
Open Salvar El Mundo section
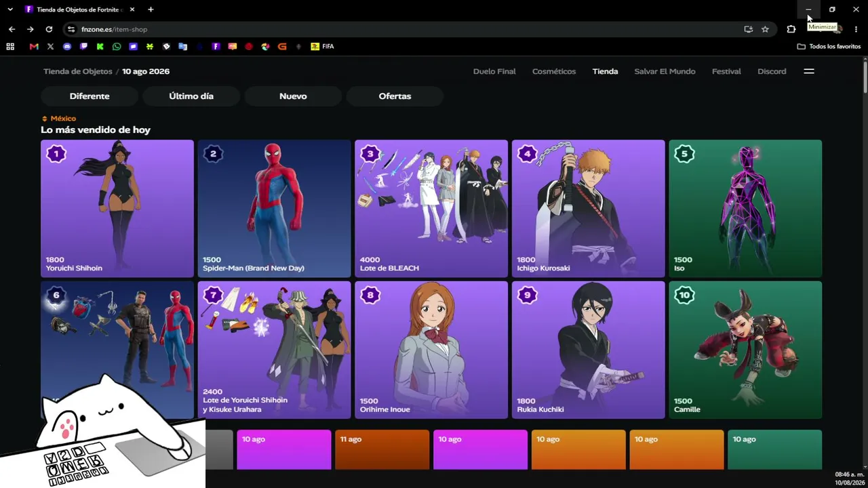pos(665,71)
